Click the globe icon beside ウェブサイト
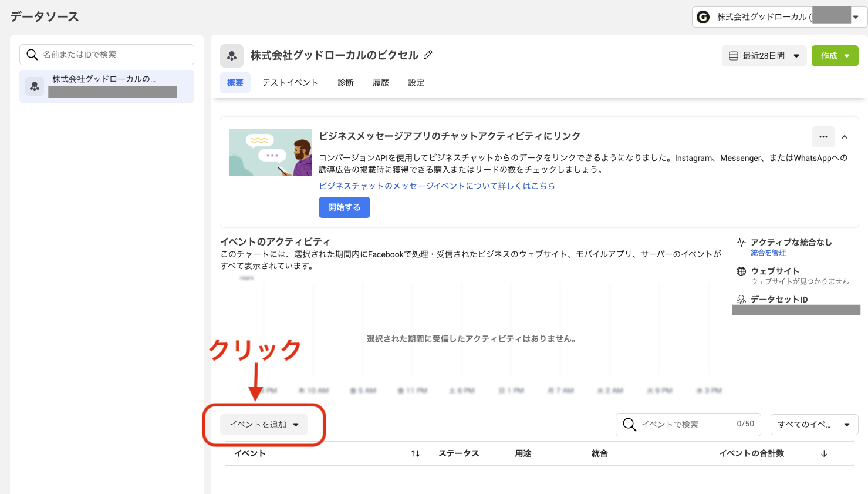 (741, 271)
